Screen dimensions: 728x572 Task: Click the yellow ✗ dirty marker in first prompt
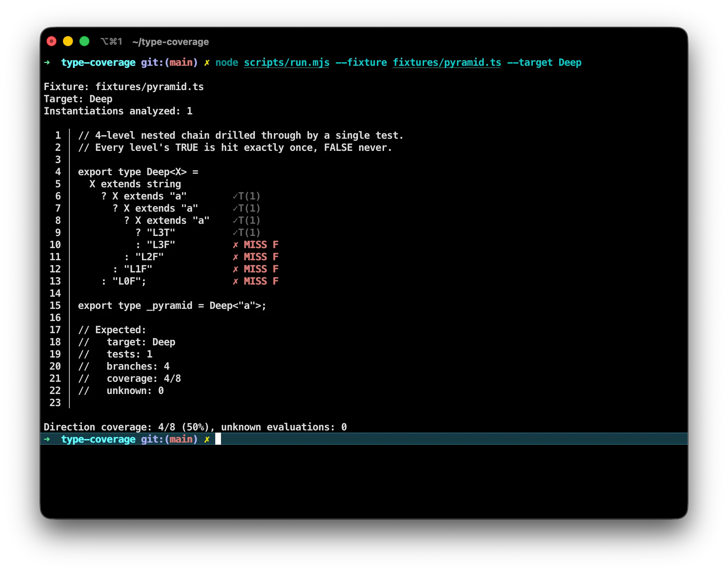[x=207, y=63]
